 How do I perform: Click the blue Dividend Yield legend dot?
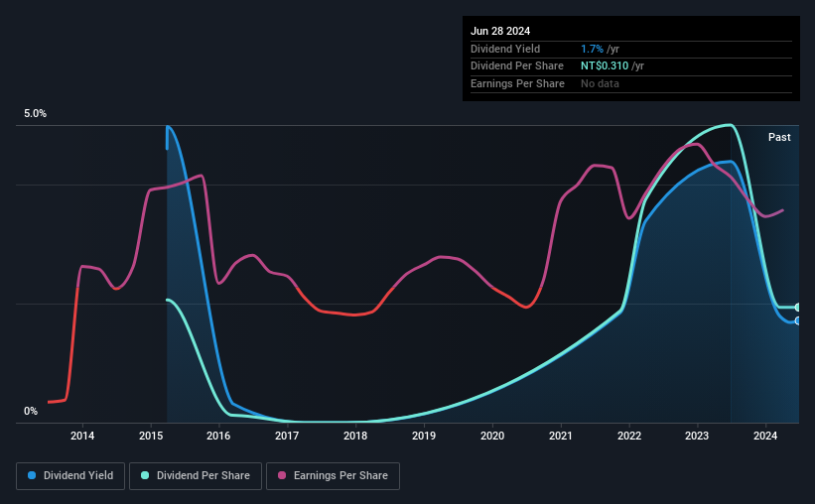tap(32, 475)
